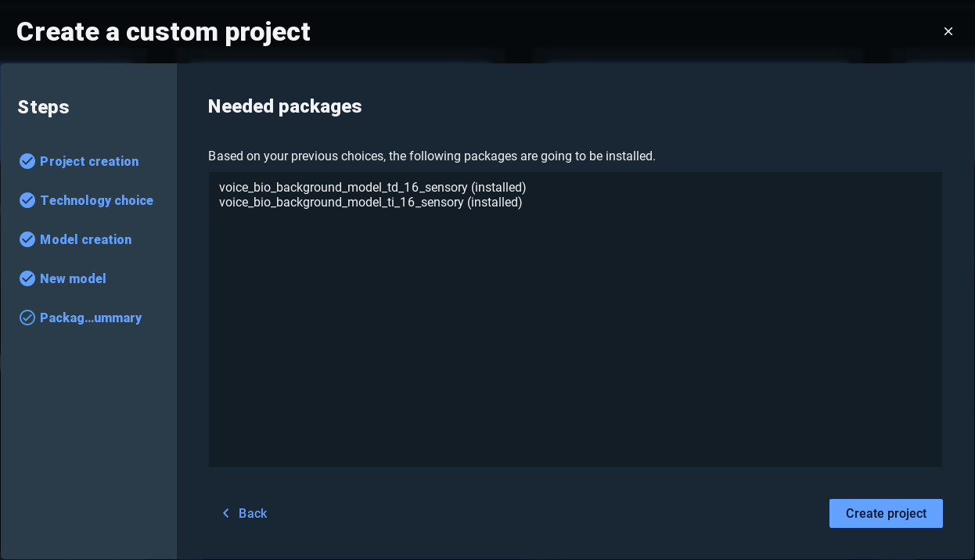Click the "Based on your previous choices" description
The image size is (975, 560).
(x=431, y=156)
